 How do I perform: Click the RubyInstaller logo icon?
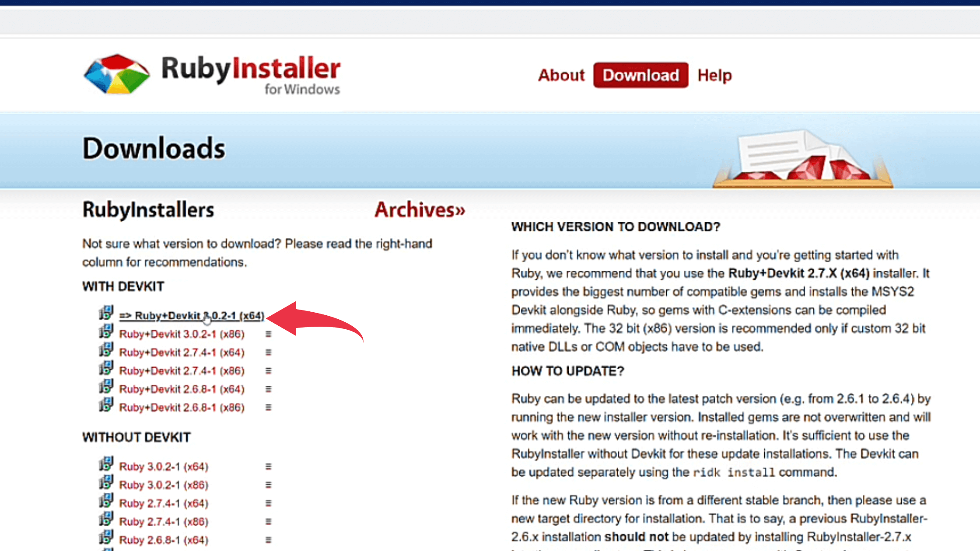tap(116, 74)
